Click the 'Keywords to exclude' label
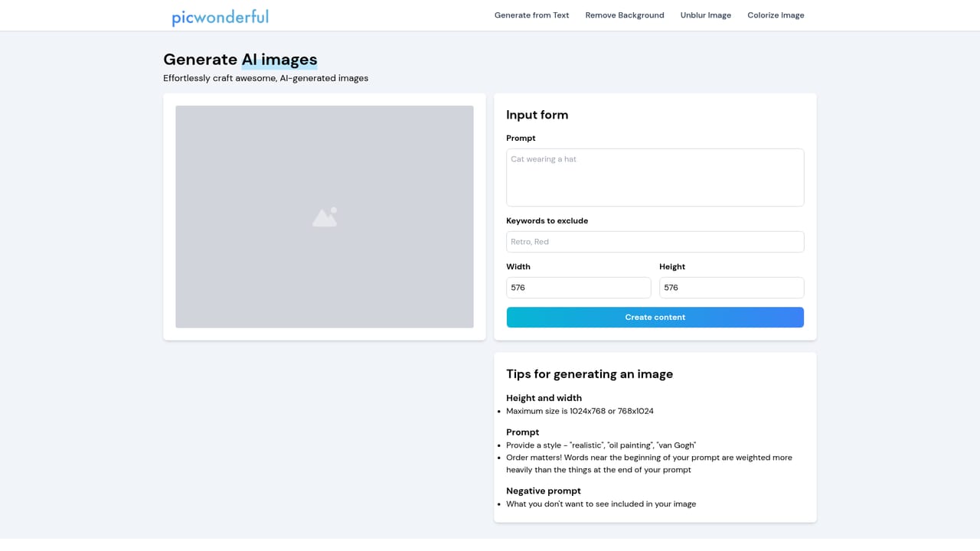This screenshot has width=980, height=551. pos(547,220)
